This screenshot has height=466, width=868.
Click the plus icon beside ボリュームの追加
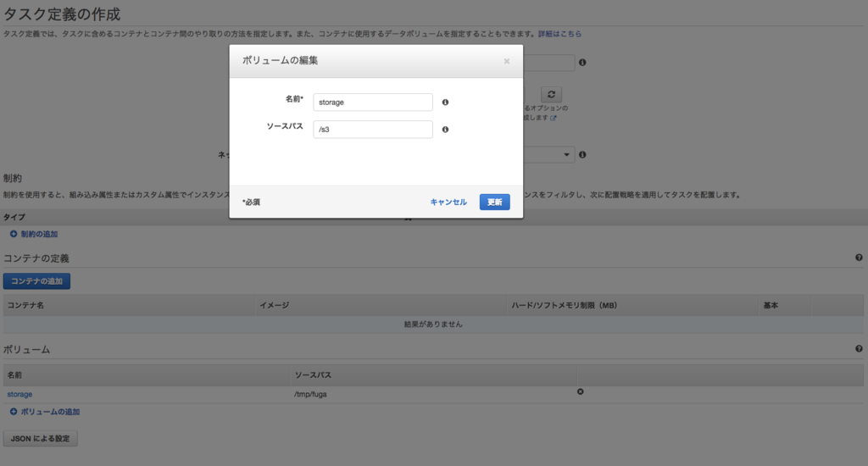[x=14, y=412]
